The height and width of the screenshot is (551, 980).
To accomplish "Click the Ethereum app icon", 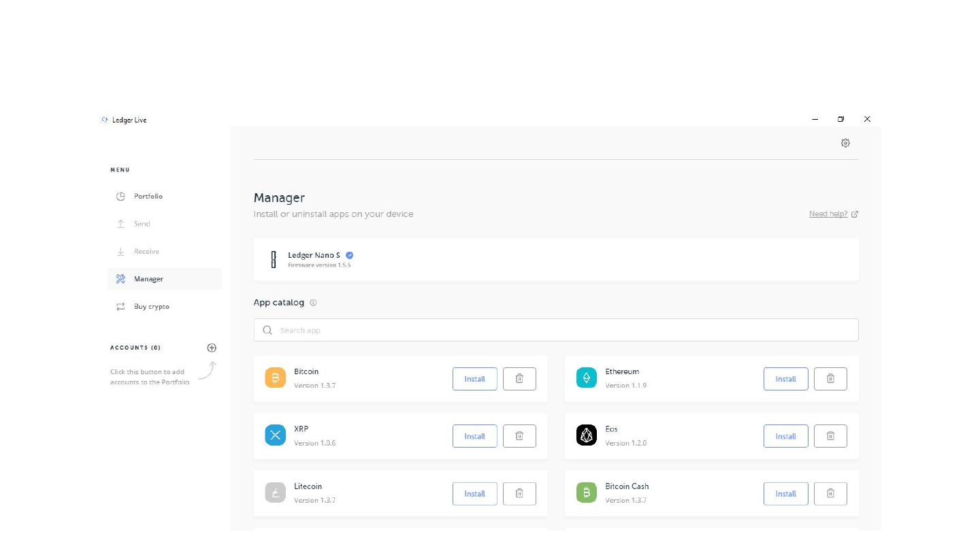I will 586,378.
